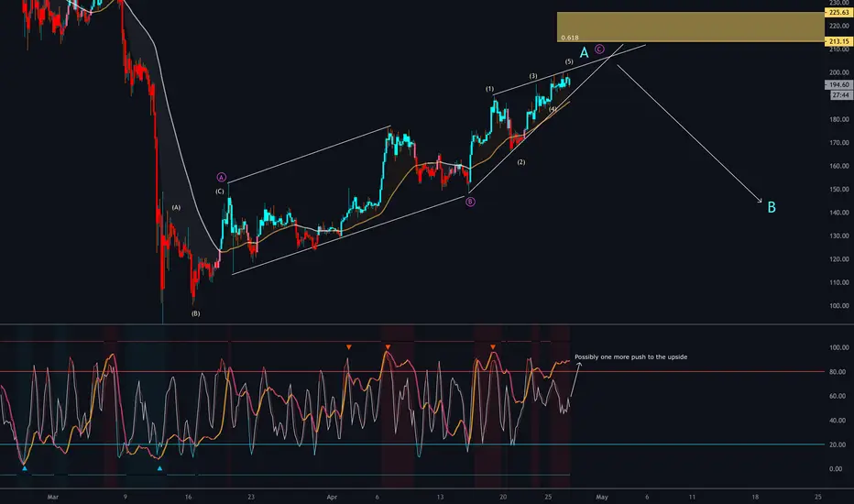Click the orange triangle above the mid-April oscillator peak
The height and width of the screenshot is (504, 854).
493,347
